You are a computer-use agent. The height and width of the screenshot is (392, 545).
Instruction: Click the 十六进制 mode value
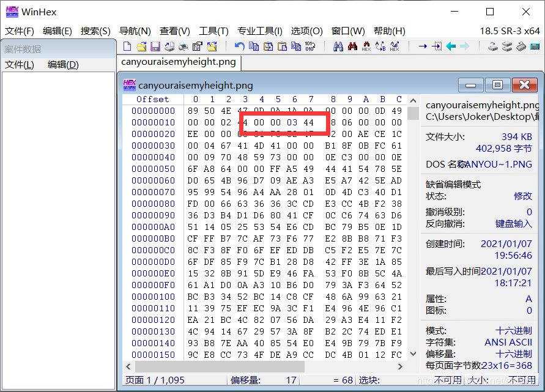tap(514, 330)
